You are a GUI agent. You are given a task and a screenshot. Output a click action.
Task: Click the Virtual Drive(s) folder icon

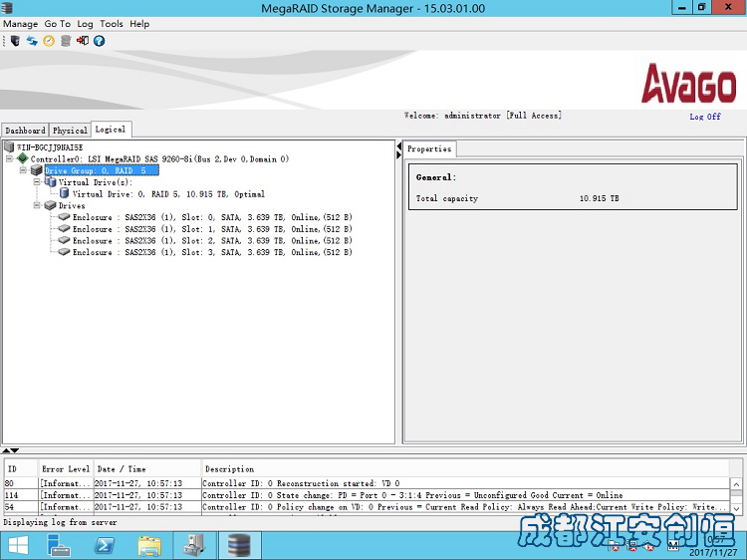pos(50,182)
